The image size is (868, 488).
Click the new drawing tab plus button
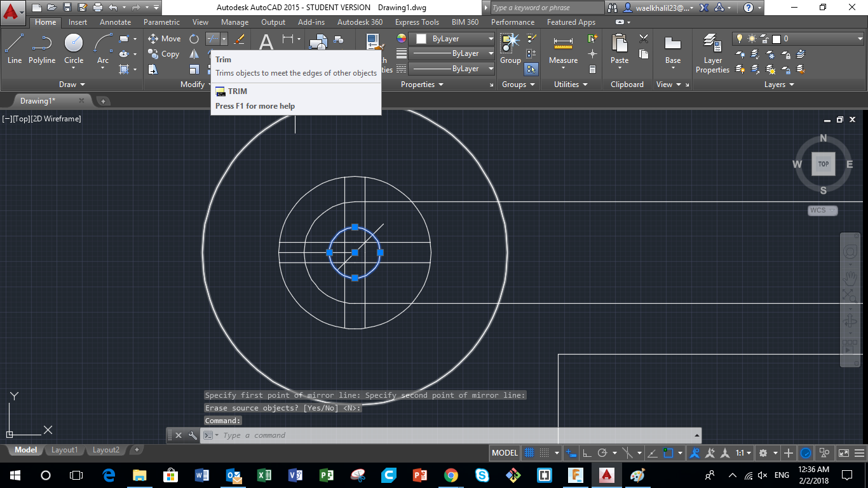click(103, 101)
